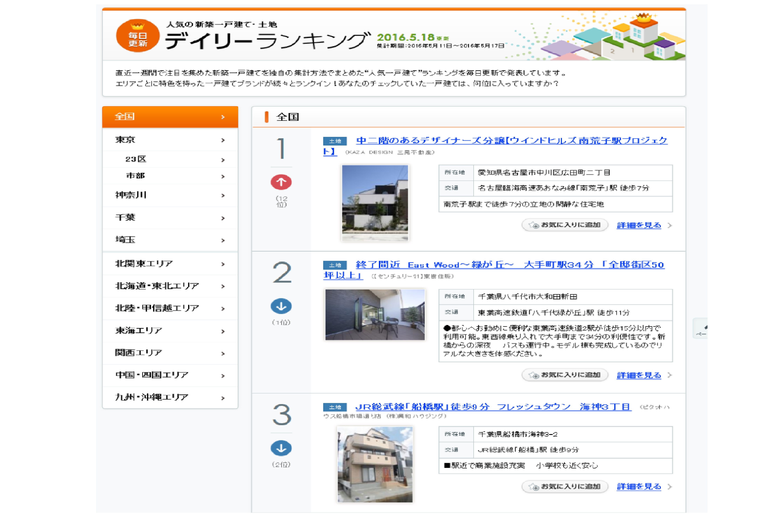Click the red rank-up arrow icon beside rank 1

click(x=281, y=181)
